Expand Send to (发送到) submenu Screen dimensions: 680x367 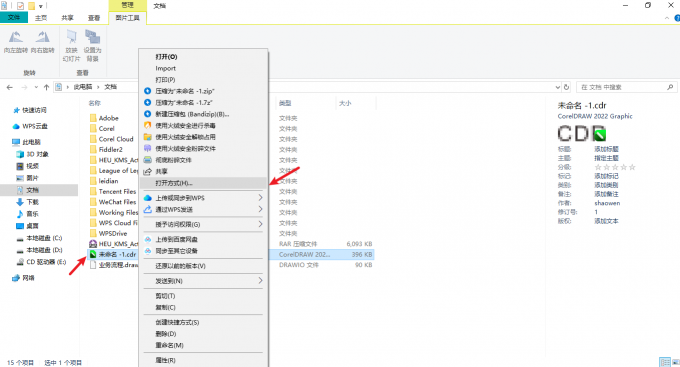203,281
